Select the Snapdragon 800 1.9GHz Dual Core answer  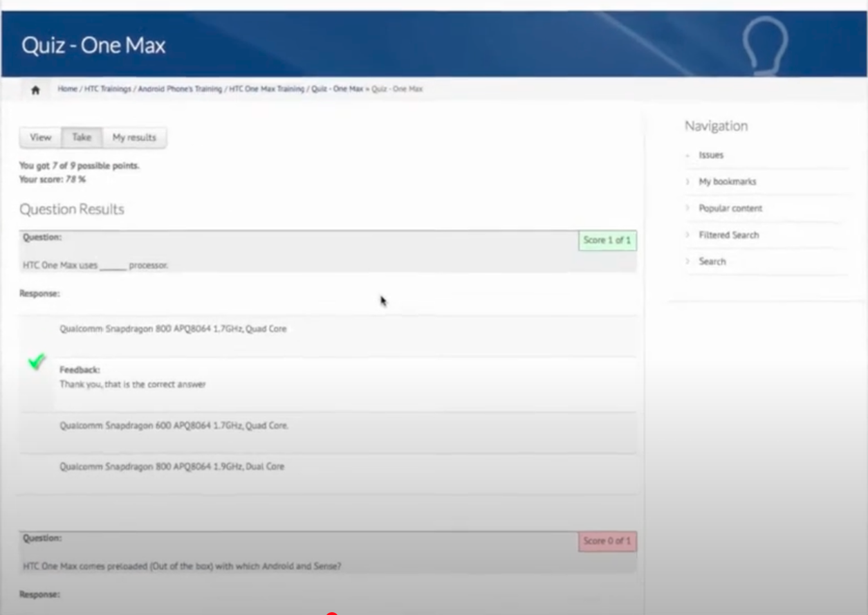click(172, 467)
